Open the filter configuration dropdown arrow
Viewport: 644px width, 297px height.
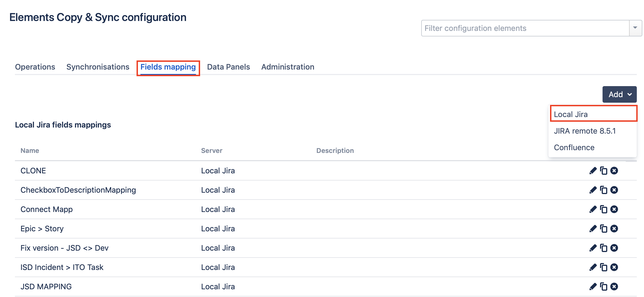tap(635, 28)
